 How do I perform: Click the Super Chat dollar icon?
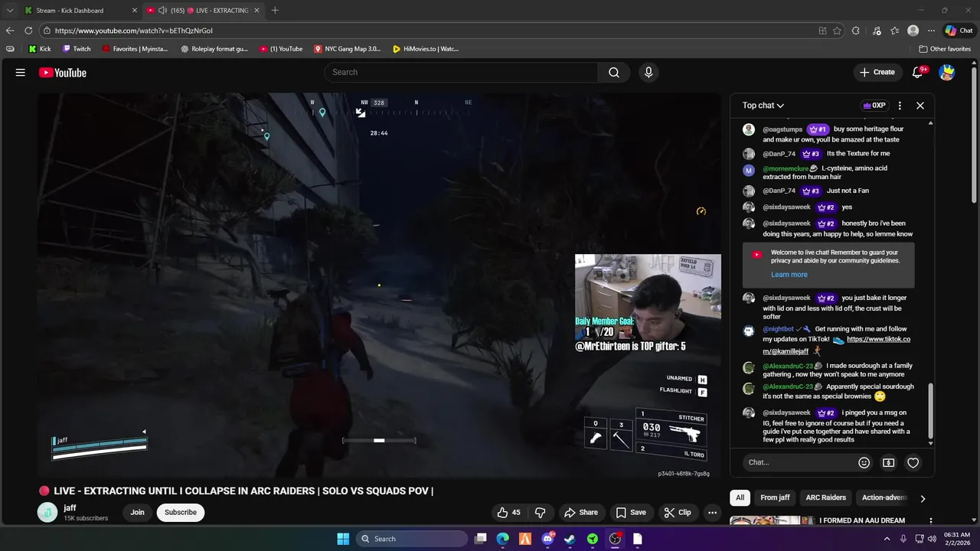[888, 462]
